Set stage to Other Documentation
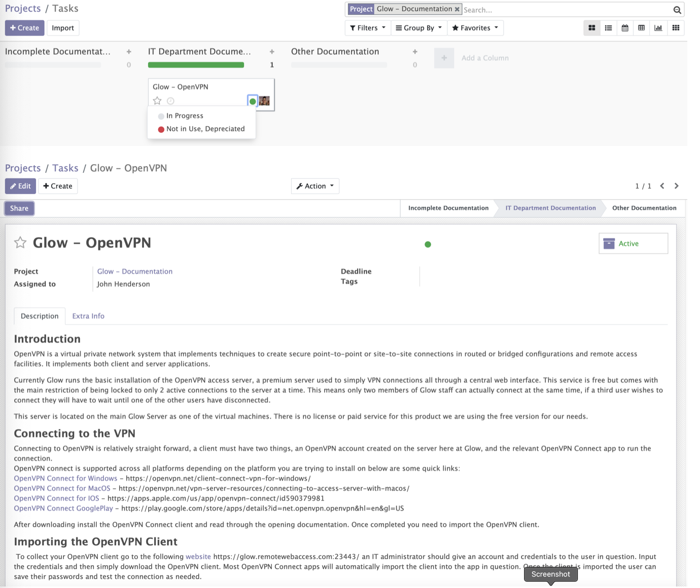This screenshot has height=588, width=700. pyautogui.click(x=644, y=208)
